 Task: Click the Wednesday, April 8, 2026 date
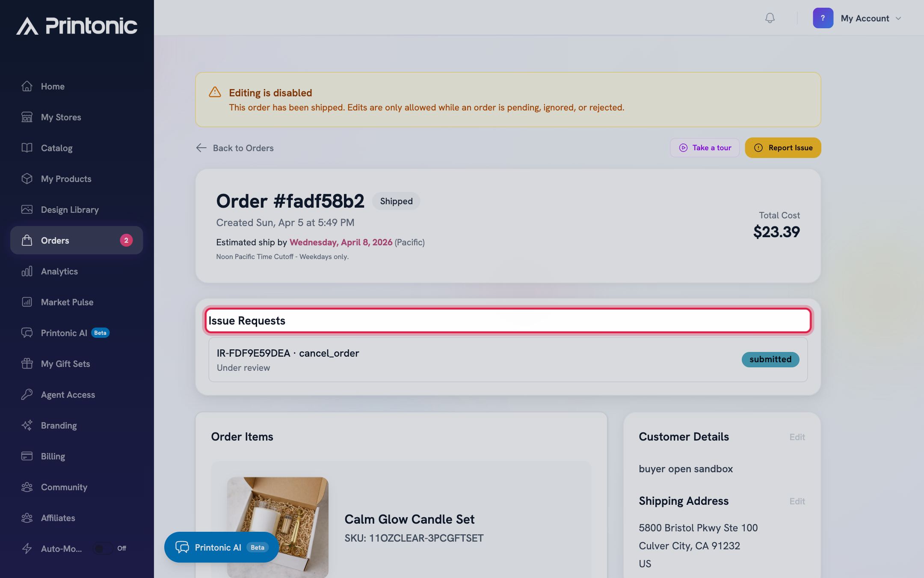[341, 242]
